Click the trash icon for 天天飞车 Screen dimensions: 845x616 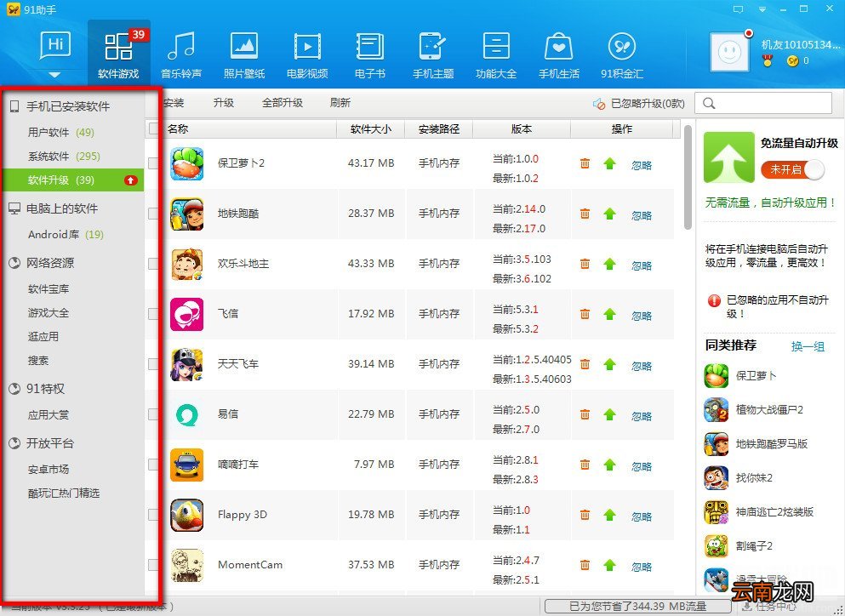[x=585, y=364]
